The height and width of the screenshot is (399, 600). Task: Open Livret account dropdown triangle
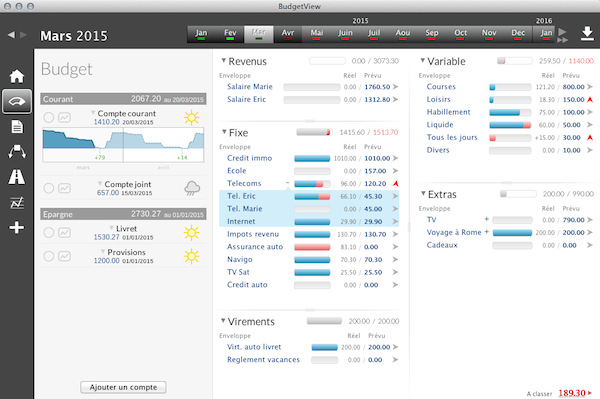pyautogui.click(x=111, y=228)
